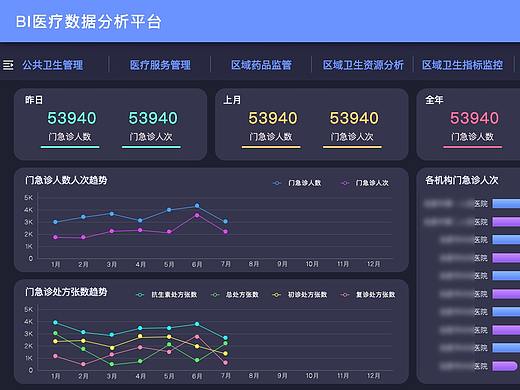This screenshot has height=390, width=520.
Task: Select 昨日 门急诊人数 value 53940
Action: click(72, 118)
